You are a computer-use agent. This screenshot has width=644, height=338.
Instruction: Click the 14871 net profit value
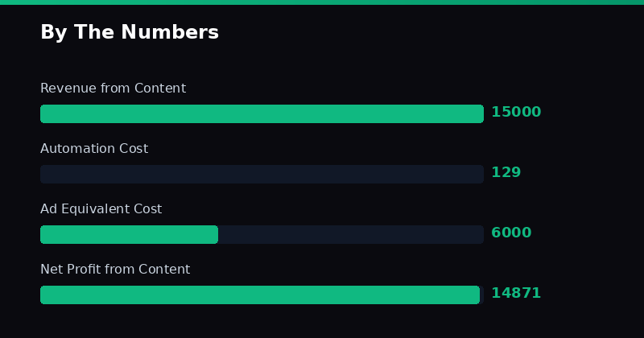pyautogui.click(x=516, y=294)
